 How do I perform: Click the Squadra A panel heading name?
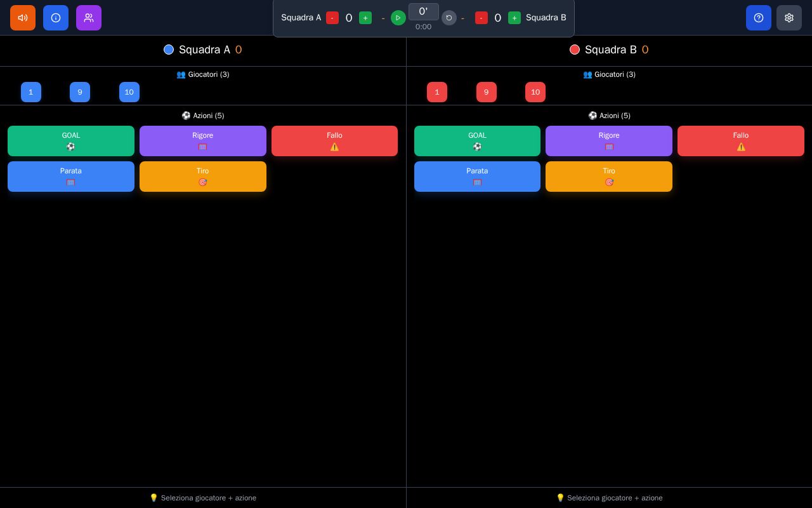tap(204, 50)
